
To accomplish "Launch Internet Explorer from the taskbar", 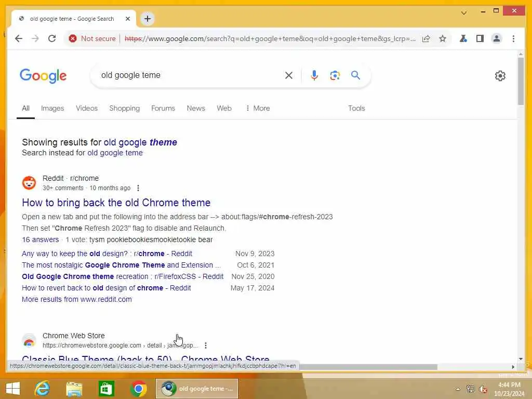I will tap(42, 389).
